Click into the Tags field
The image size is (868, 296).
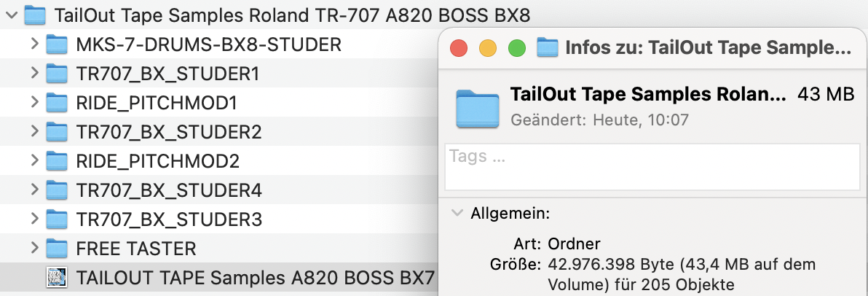pos(652,166)
